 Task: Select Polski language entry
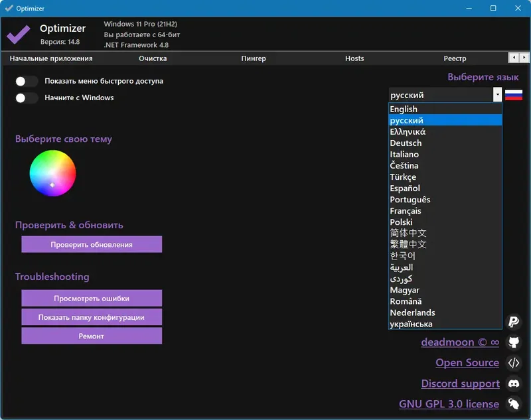(445, 222)
